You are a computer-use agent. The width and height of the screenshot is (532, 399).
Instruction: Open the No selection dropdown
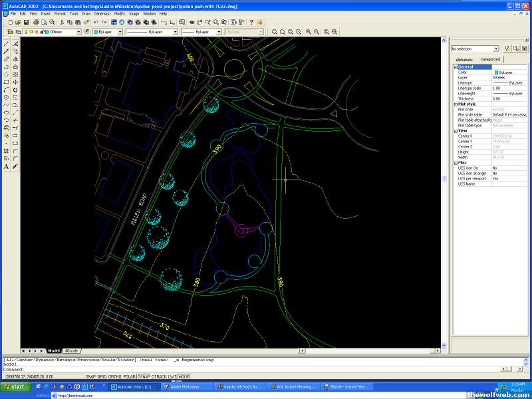[x=496, y=49]
